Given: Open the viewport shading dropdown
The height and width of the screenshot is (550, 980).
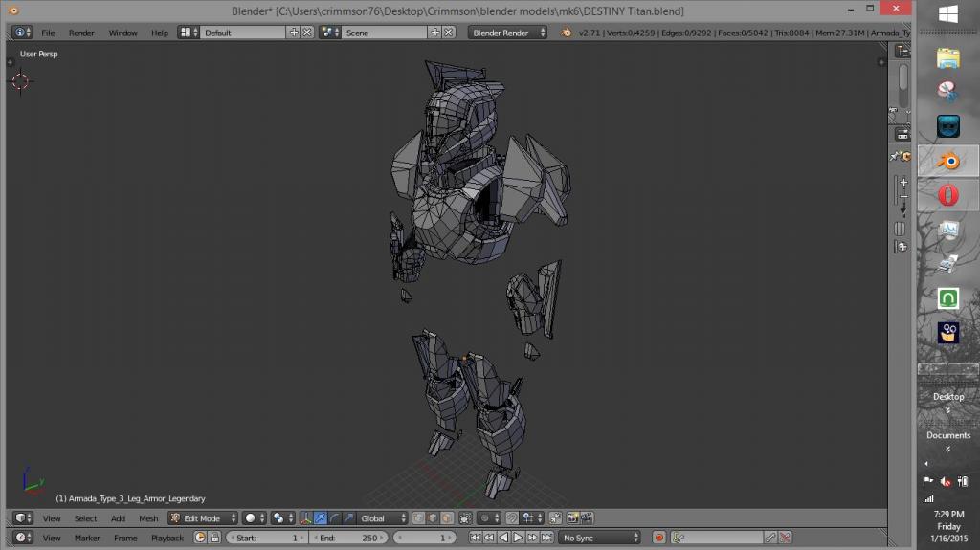Looking at the screenshot, I should [255, 518].
